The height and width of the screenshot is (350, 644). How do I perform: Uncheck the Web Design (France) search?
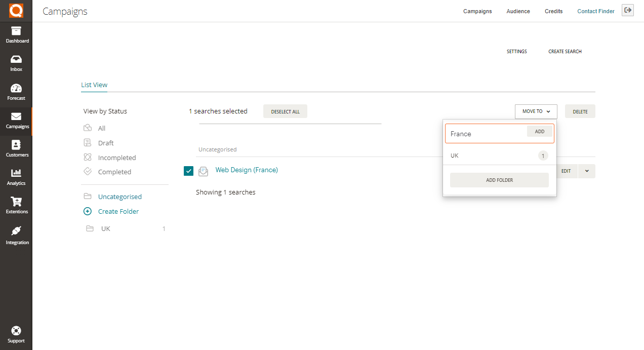[188, 171]
